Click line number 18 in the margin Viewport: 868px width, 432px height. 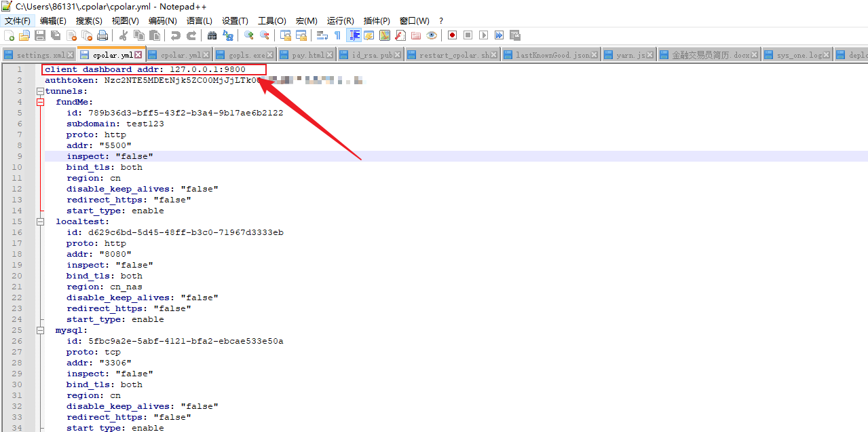18,254
